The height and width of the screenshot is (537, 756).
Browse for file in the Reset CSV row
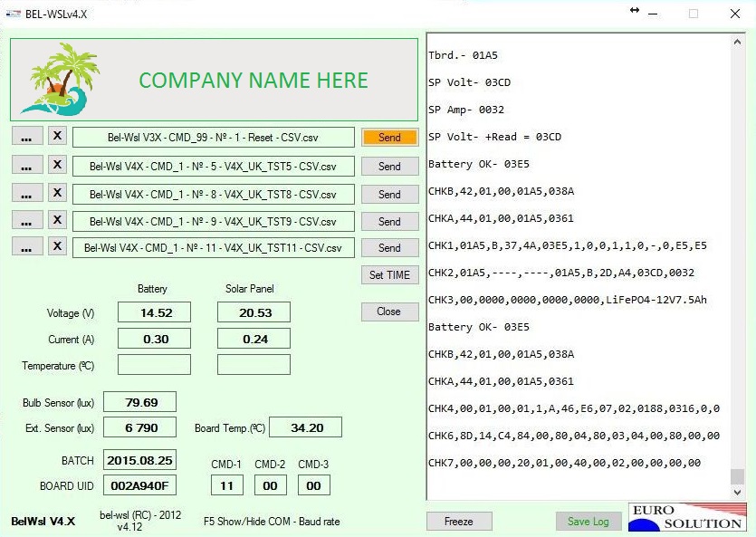(x=27, y=137)
